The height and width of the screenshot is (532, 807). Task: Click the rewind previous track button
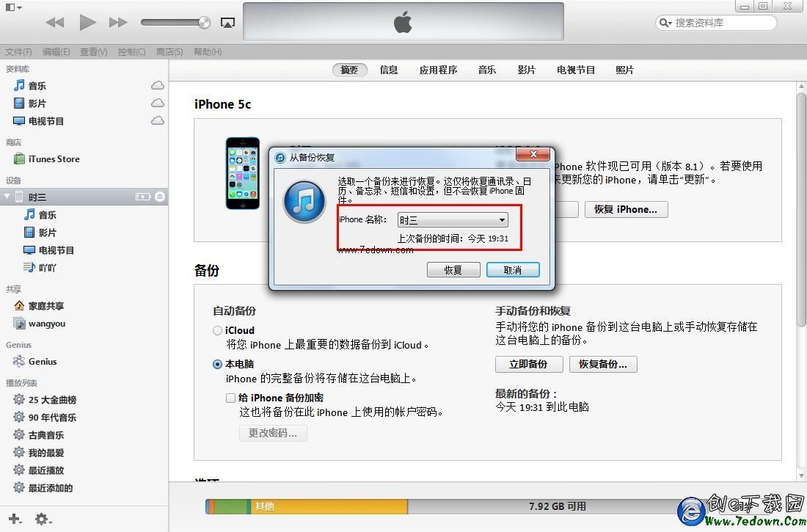54,22
